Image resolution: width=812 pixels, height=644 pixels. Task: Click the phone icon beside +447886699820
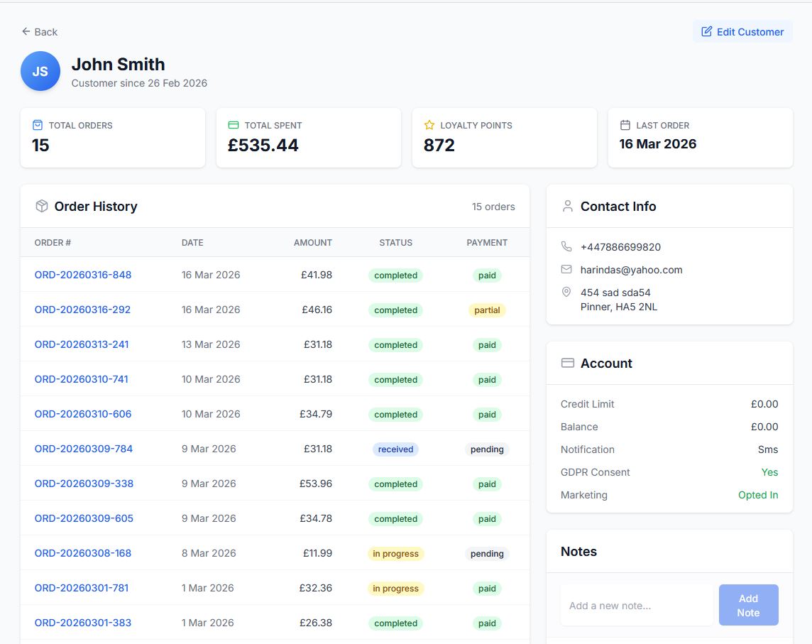click(x=566, y=246)
